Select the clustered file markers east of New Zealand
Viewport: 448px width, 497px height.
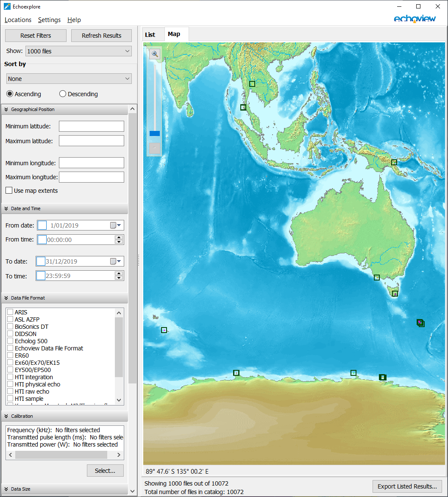(420, 323)
